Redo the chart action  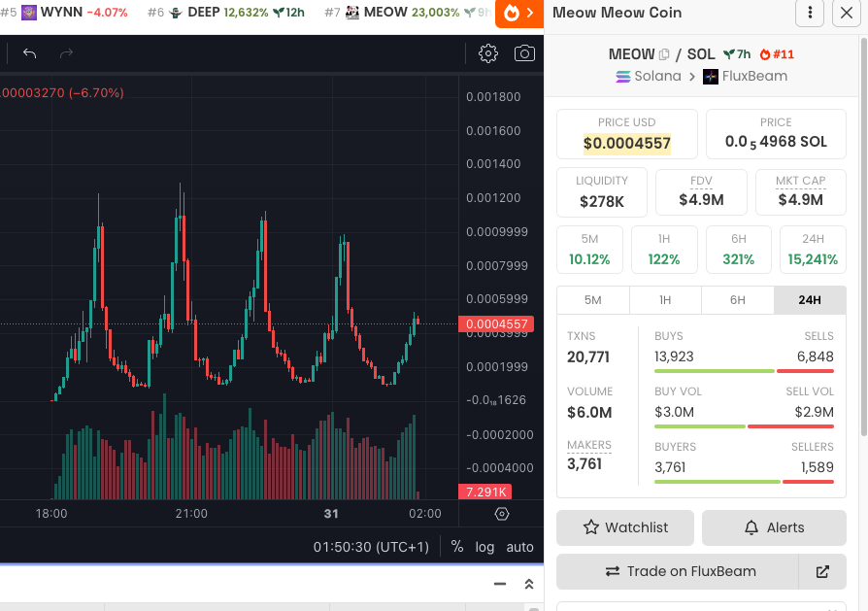[66, 53]
